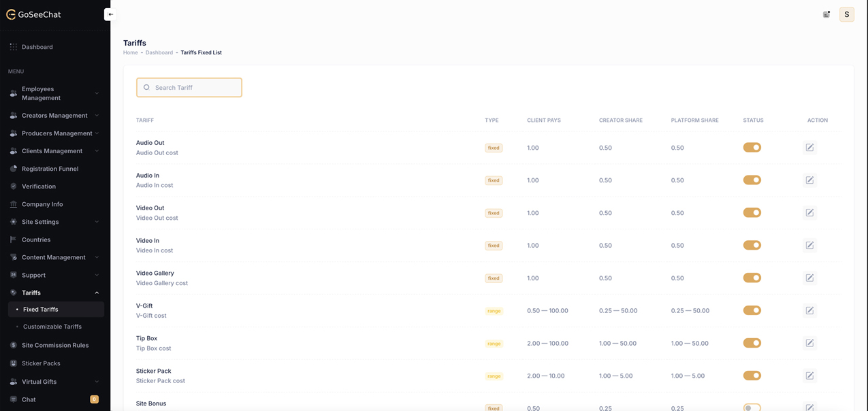This screenshot has width=868, height=411.
Task: Expand the Employees Management menu
Action: pos(55,93)
